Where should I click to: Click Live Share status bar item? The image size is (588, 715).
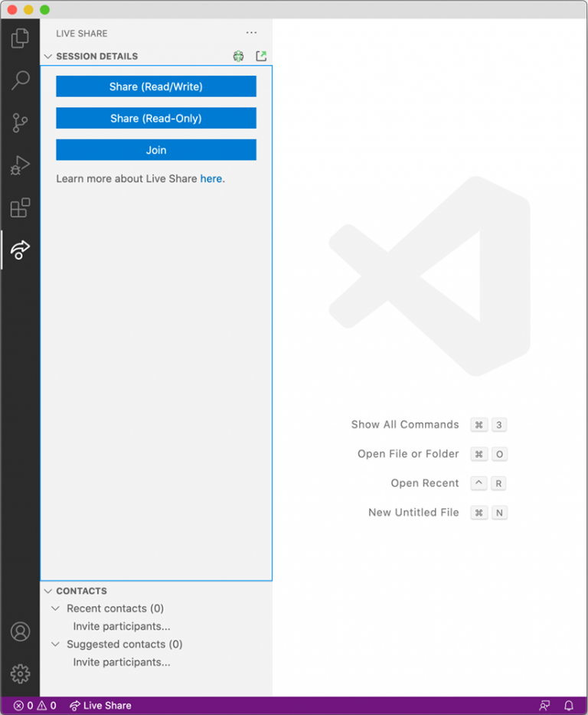click(x=100, y=705)
